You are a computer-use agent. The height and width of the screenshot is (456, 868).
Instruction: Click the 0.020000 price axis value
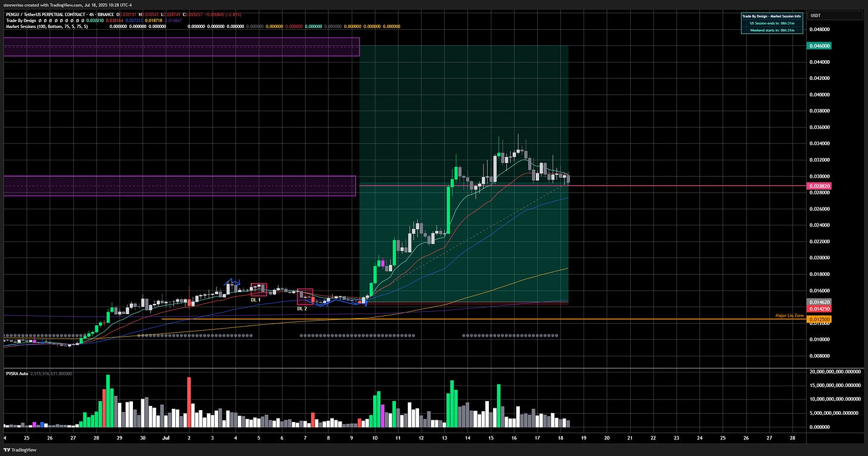tap(820, 258)
